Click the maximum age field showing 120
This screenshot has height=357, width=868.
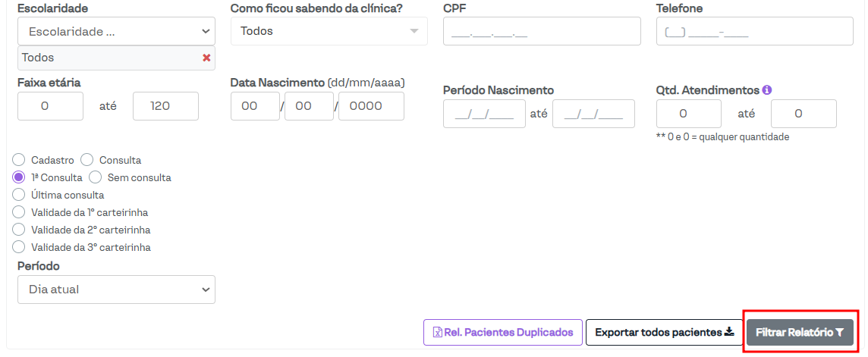point(165,106)
